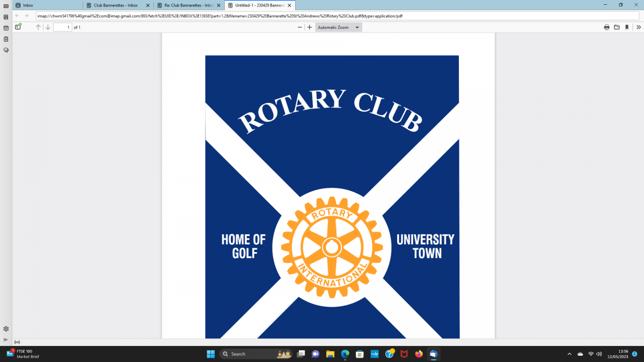This screenshot has height=362, width=644.
Task: Open the Chat space in sidebar
Action: coord(6,50)
